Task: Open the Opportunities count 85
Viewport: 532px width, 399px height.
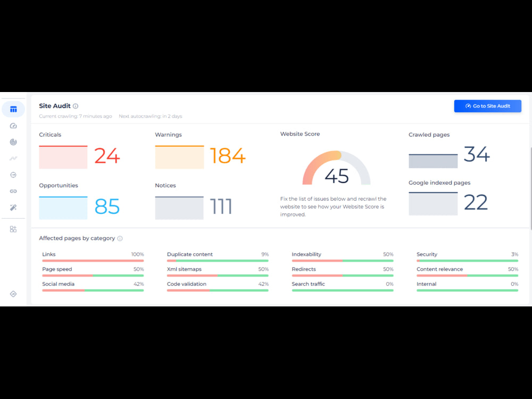Action: click(107, 206)
